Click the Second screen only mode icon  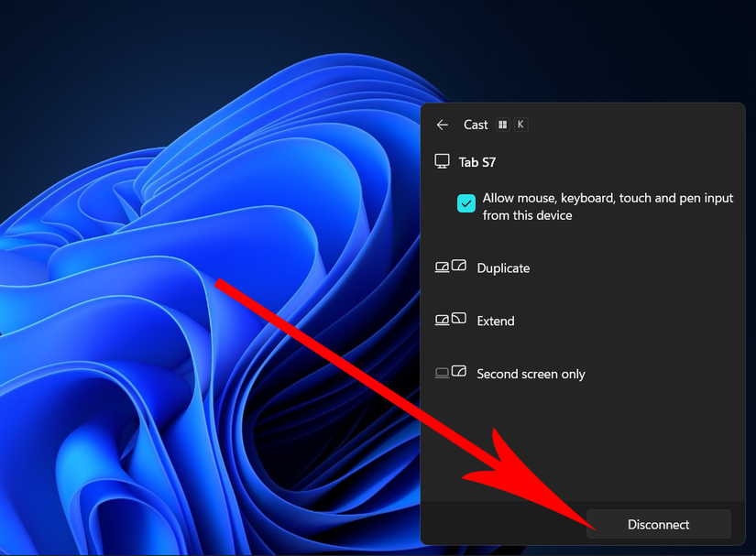click(x=450, y=372)
